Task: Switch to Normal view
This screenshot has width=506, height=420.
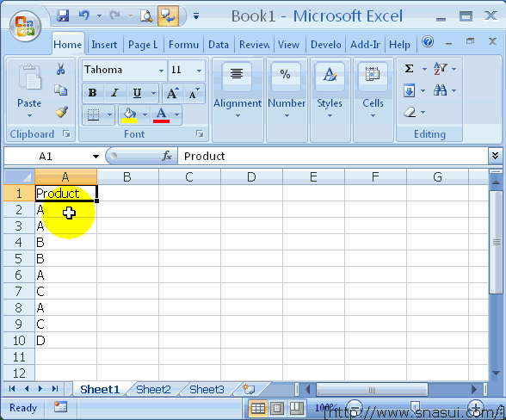Action: [257, 408]
